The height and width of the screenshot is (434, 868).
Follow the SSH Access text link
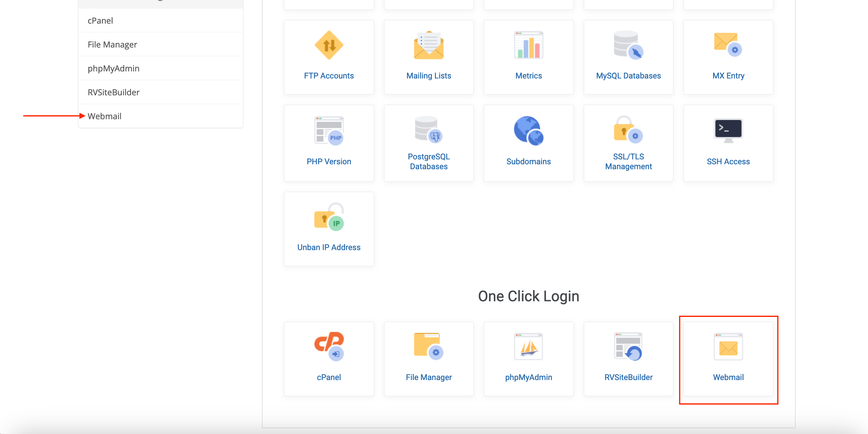click(728, 162)
